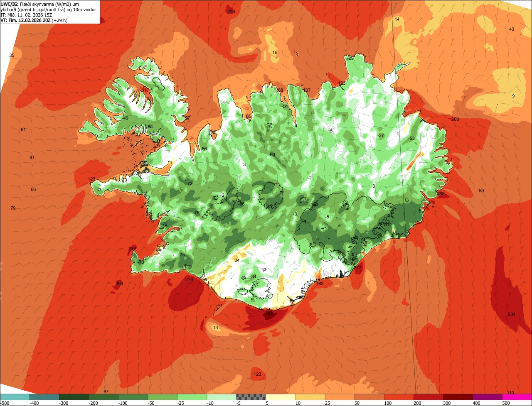Click the map value '59' east of Iceland
532x406 pixels.
pos(481,191)
